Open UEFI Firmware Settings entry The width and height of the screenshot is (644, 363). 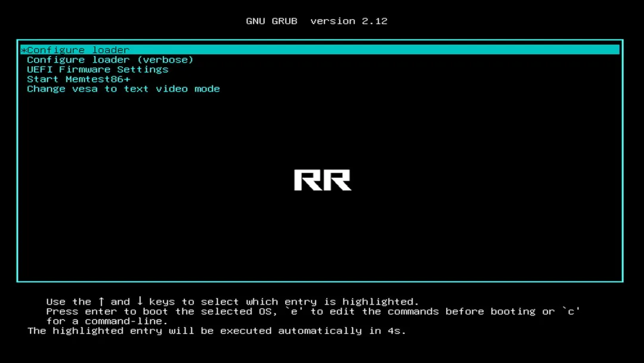click(x=98, y=69)
